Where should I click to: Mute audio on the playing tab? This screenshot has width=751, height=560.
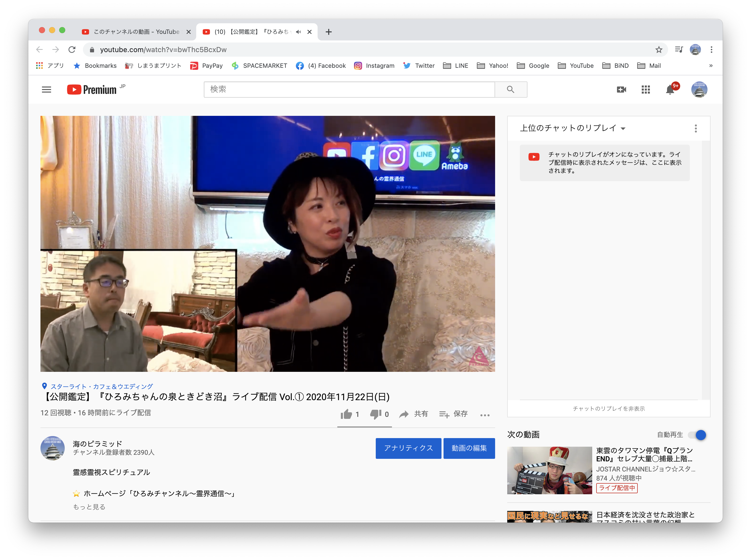tap(298, 32)
